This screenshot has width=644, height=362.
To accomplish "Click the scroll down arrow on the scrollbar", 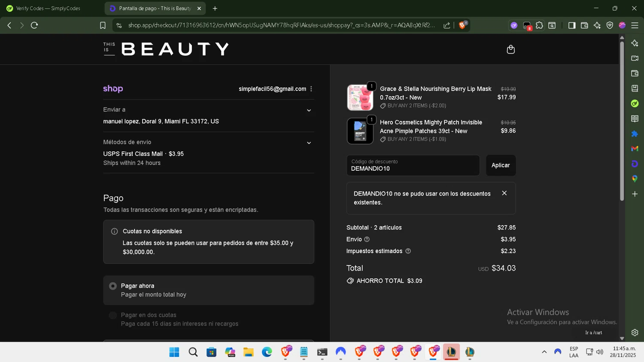I will click(x=622, y=338).
